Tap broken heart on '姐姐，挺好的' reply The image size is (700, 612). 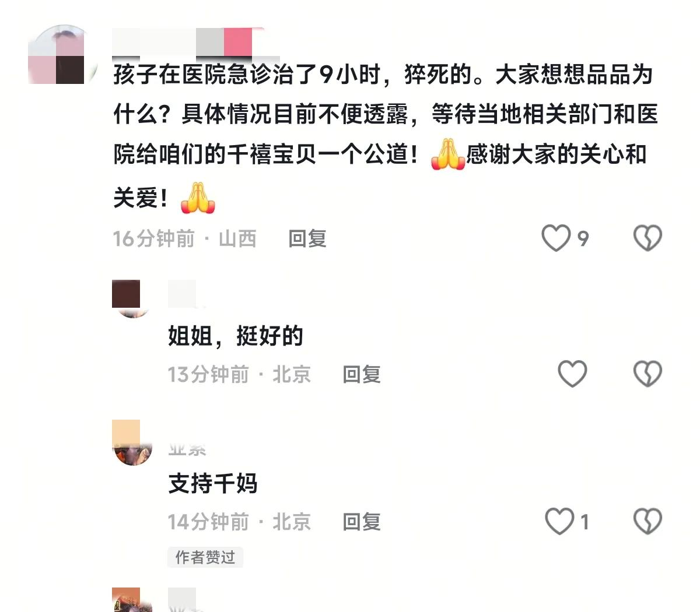[x=647, y=374]
